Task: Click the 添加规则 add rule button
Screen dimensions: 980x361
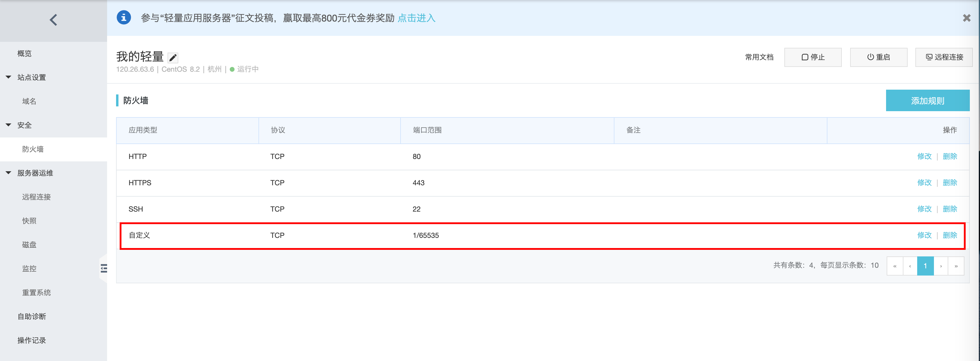Action: (927, 101)
